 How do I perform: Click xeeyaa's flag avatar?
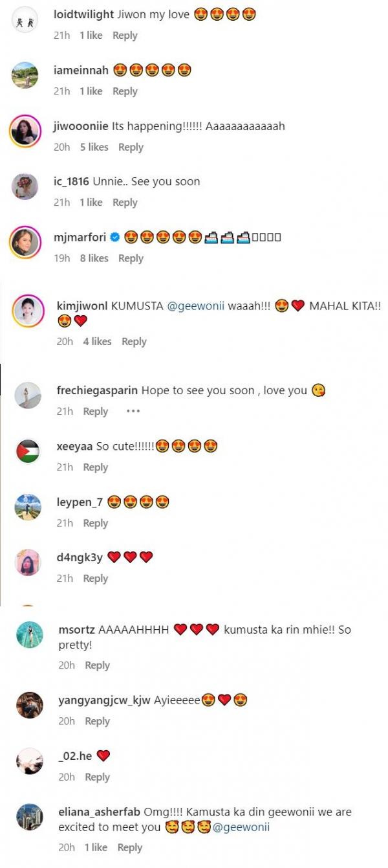click(x=28, y=451)
